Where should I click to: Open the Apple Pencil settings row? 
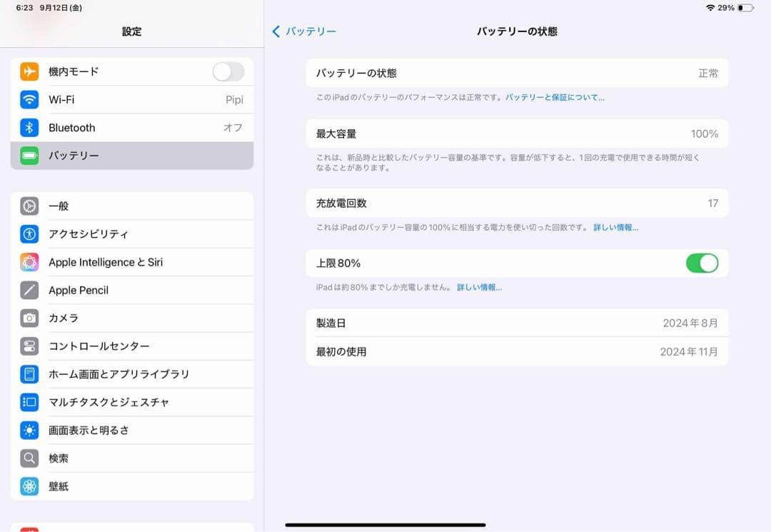click(x=132, y=290)
